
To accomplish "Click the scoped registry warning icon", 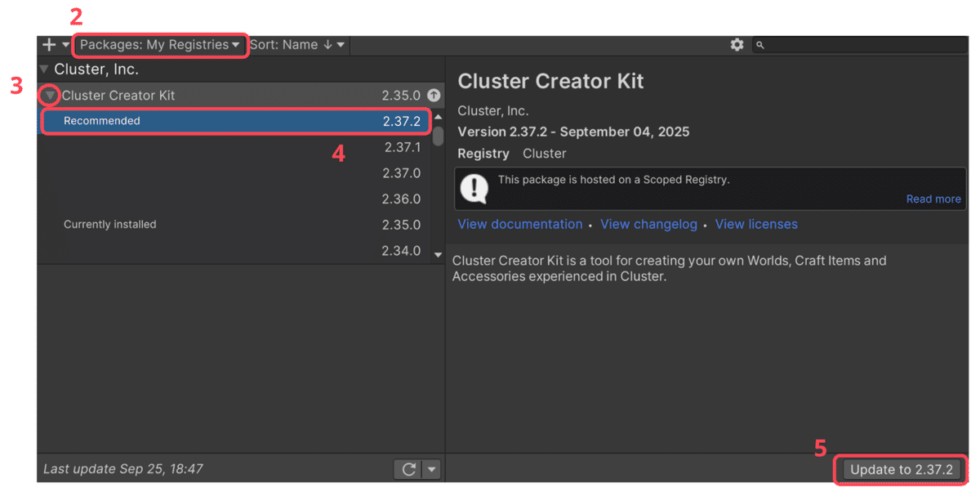I will click(474, 189).
